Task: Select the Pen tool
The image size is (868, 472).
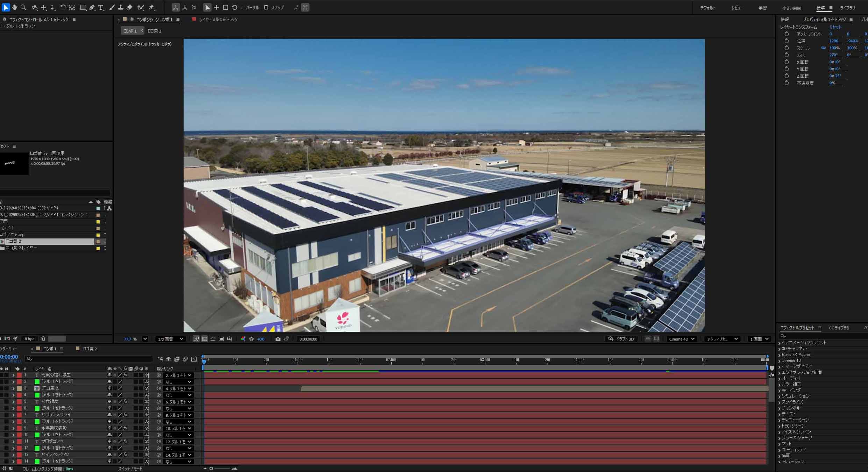Action: pyautogui.click(x=92, y=7)
